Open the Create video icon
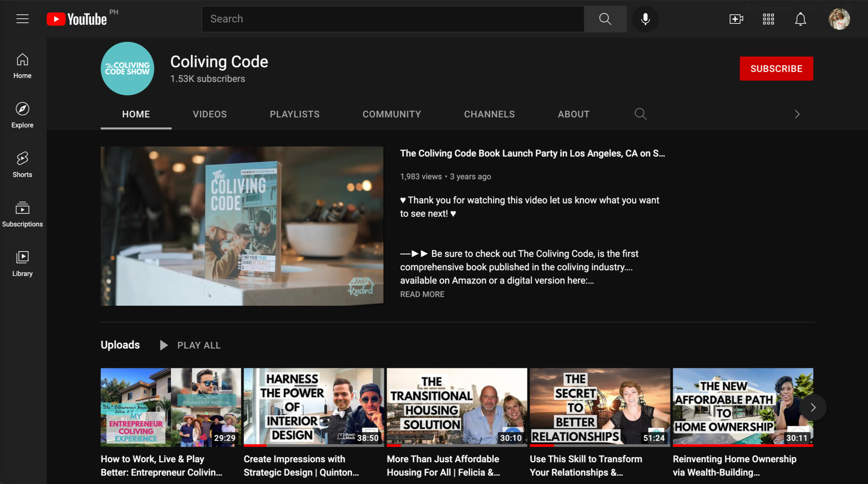The width and height of the screenshot is (868, 484). tap(736, 19)
